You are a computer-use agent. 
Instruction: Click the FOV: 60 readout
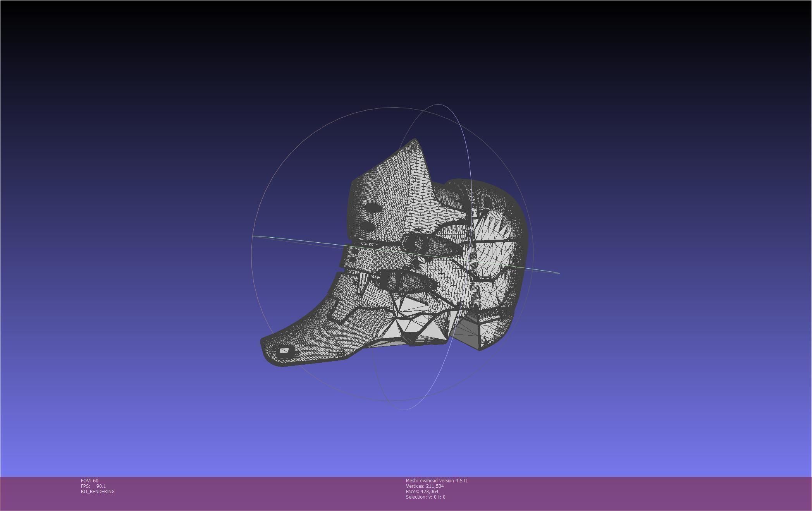point(89,480)
